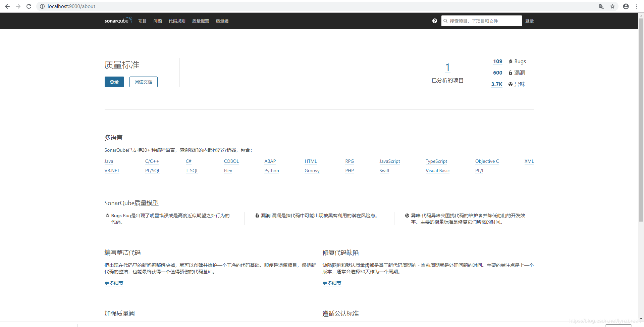The image size is (644, 327).
Task: Click the 登录 button
Action: (x=114, y=82)
